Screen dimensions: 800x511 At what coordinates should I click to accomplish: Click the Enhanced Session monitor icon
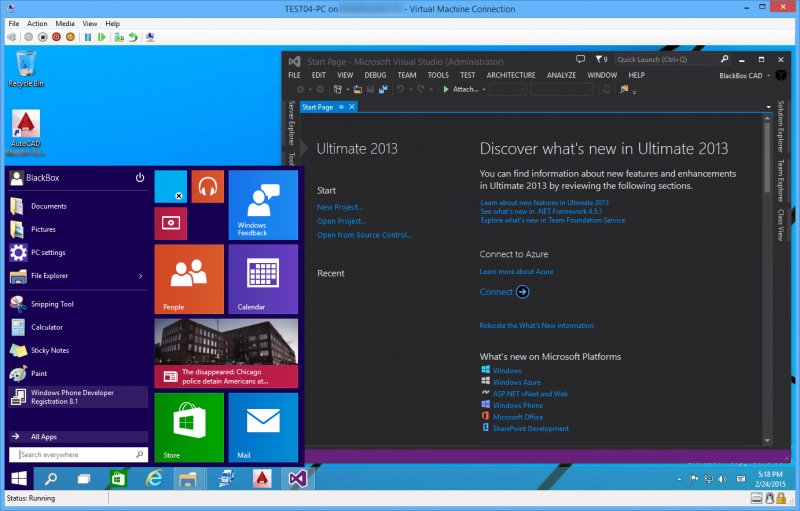tap(150, 37)
